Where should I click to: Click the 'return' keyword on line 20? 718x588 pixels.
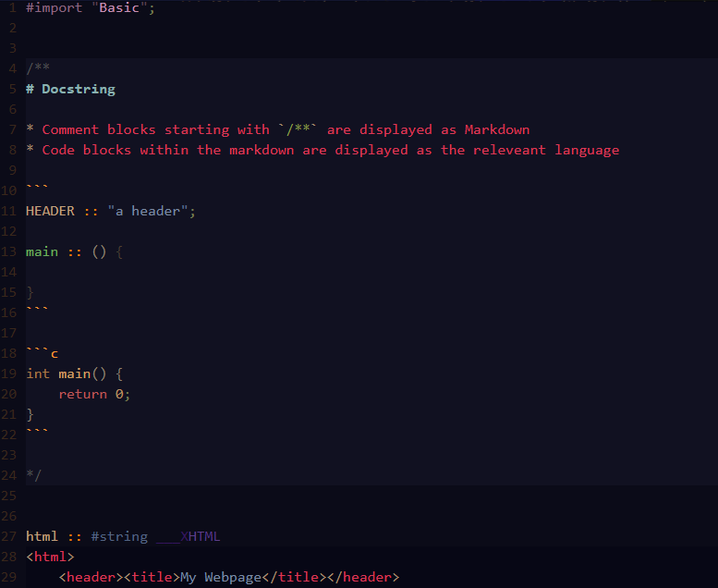coord(83,394)
